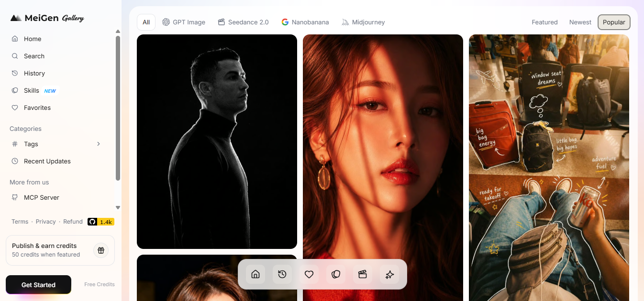Open the Privacy link
Image resolution: width=644 pixels, height=301 pixels.
(x=46, y=222)
